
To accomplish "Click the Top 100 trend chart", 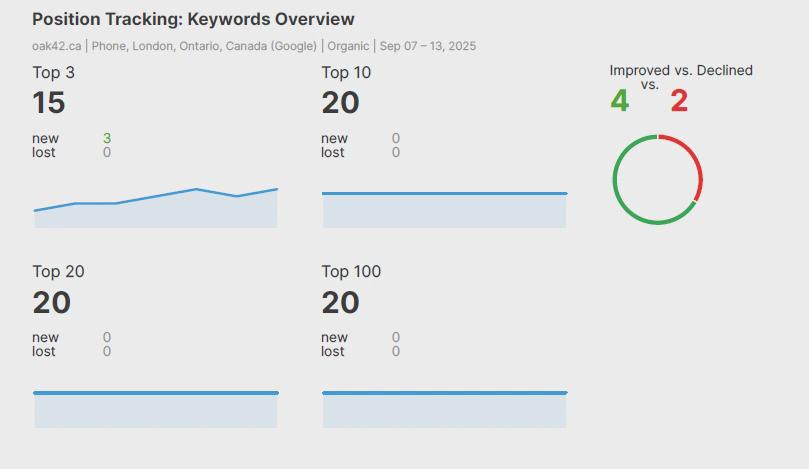I will (444, 408).
